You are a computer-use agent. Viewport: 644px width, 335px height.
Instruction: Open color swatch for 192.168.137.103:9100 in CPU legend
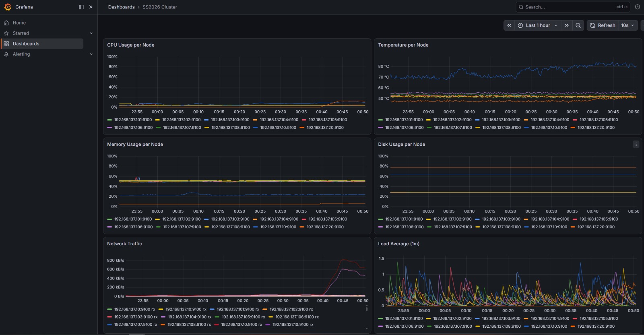click(x=206, y=120)
